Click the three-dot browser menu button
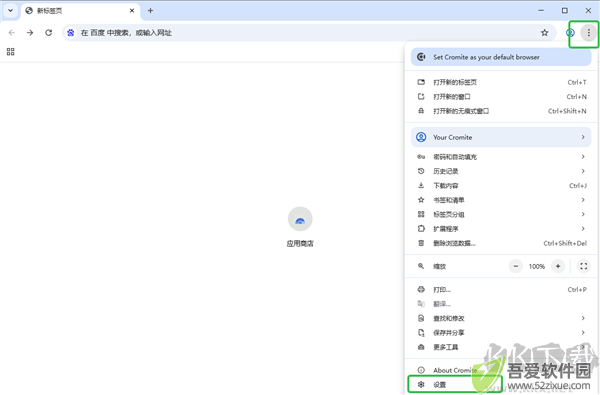600x395 pixels. point(589,33)
